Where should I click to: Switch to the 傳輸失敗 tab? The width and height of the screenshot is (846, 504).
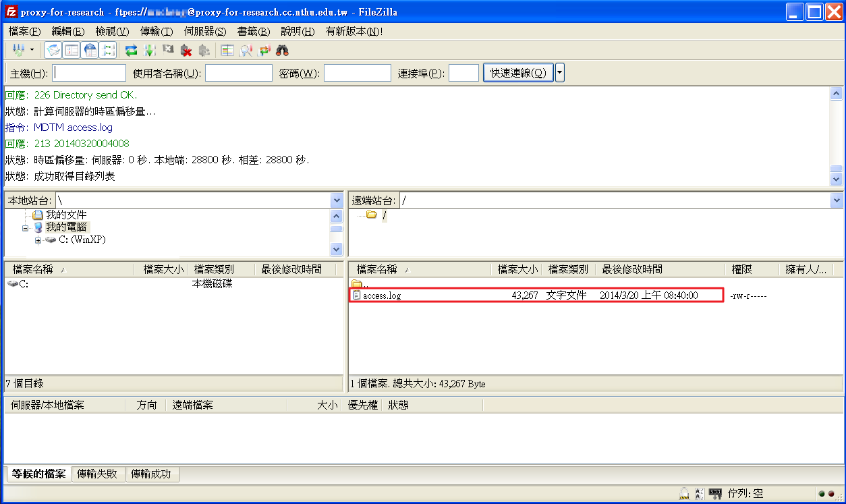[98, 474]
